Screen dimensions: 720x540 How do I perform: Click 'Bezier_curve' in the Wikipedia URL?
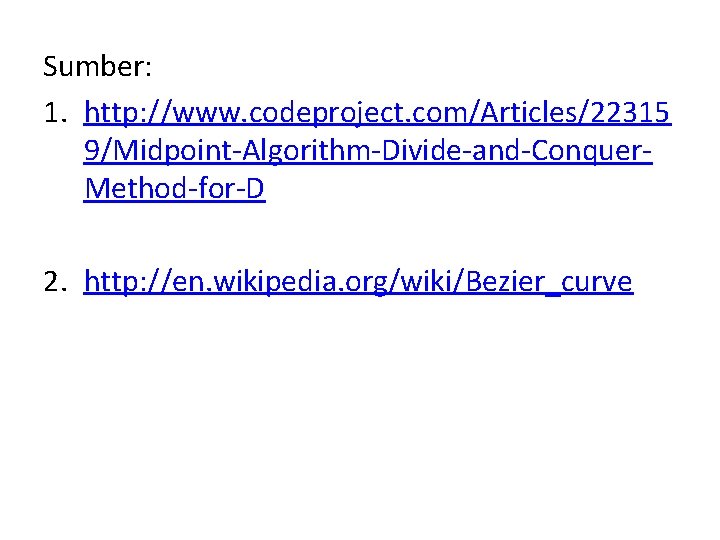pyautogui.click(x=549, y=281)
